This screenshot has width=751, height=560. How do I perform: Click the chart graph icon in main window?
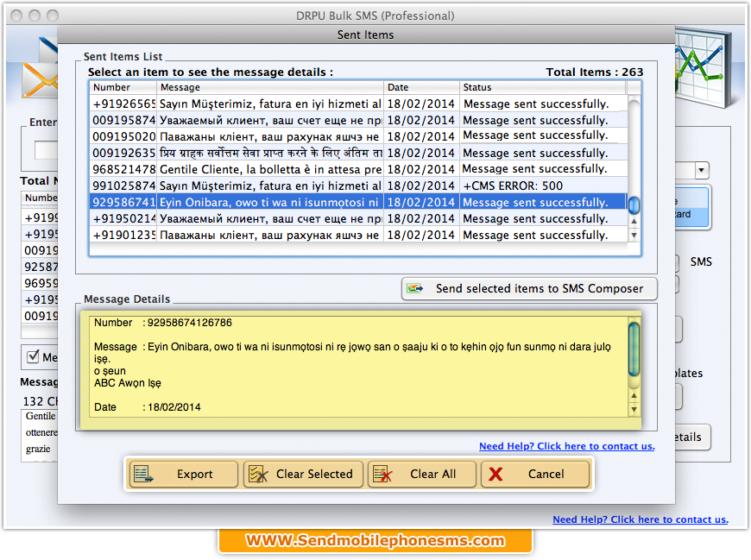pyautogui.click(x=703, y=67)
